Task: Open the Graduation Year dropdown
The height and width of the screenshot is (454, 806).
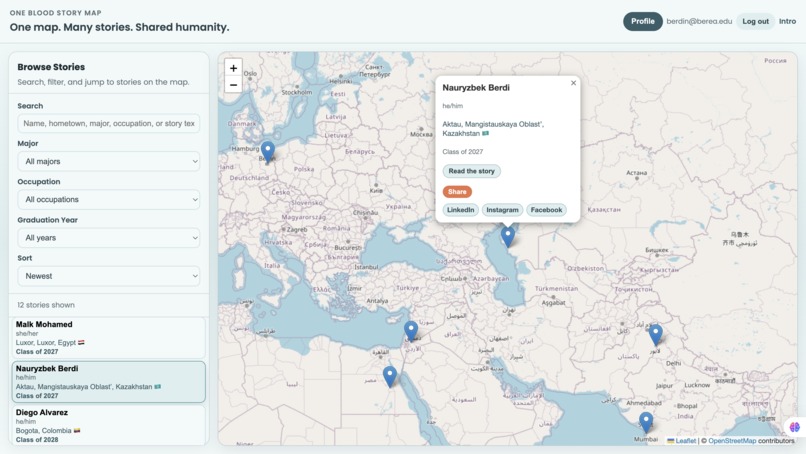Action: pos(108,238)
